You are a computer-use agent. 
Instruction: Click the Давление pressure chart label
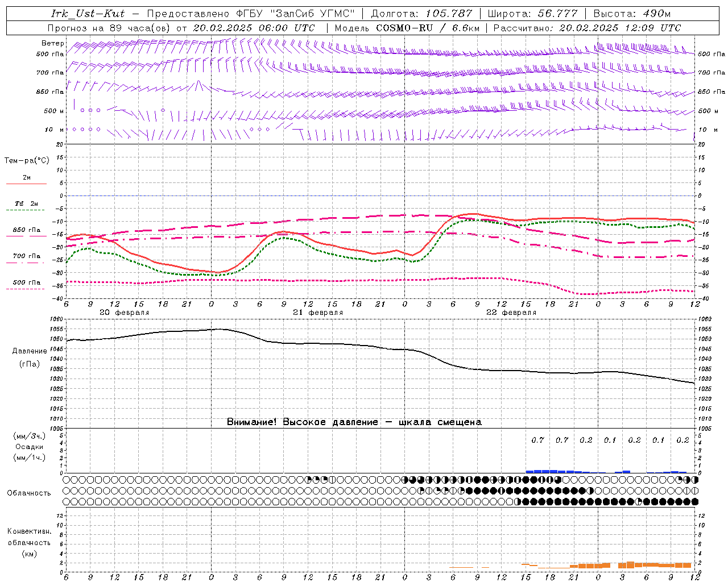point(30,351)
